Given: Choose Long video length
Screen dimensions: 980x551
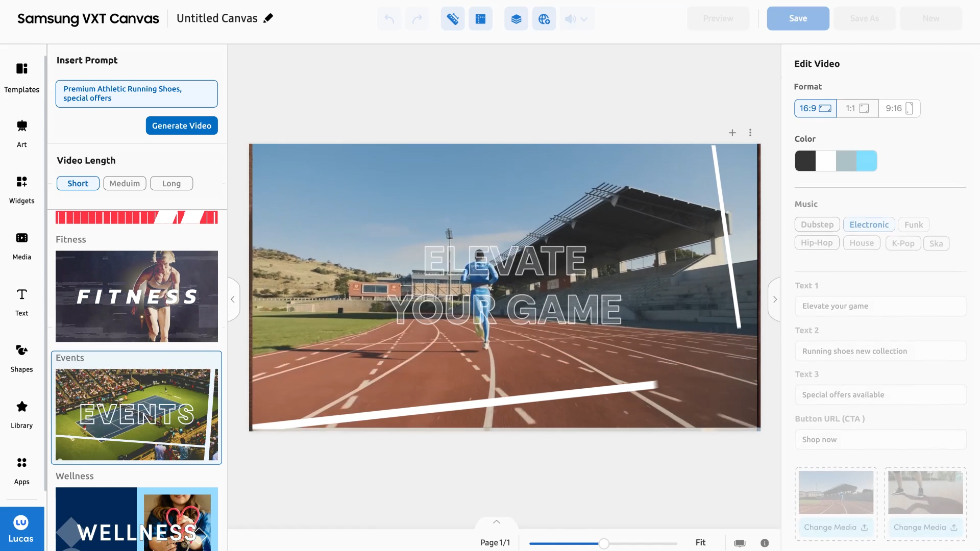Looking at the screenshot, I should (171, 183).
